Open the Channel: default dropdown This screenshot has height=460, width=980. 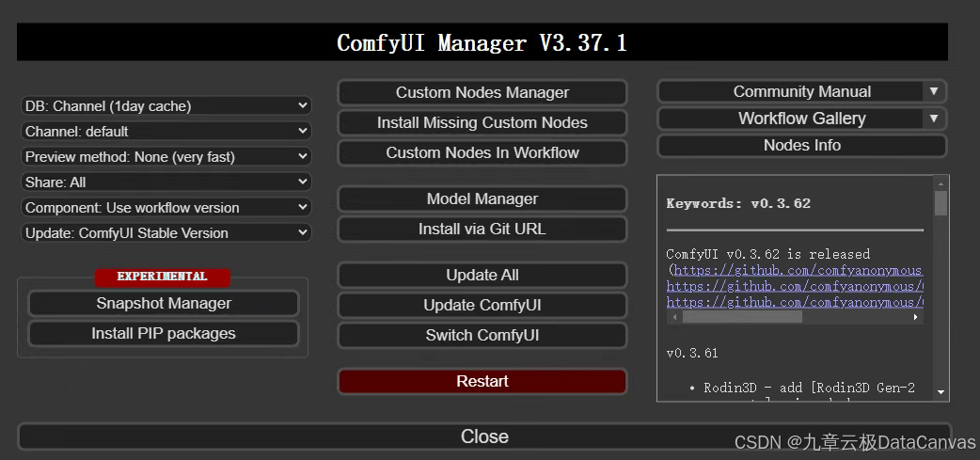coord(166,132)
